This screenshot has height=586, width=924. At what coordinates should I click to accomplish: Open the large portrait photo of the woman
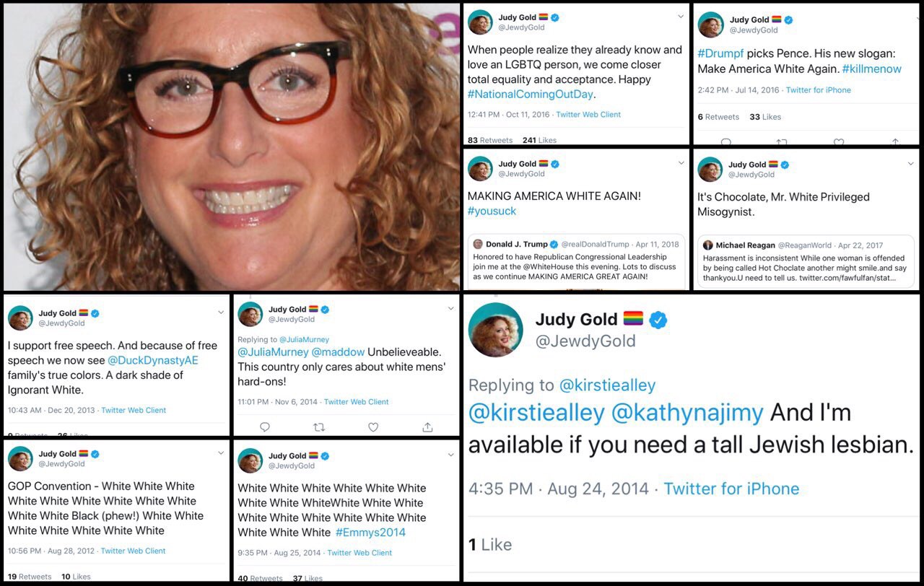coord(231,146)
